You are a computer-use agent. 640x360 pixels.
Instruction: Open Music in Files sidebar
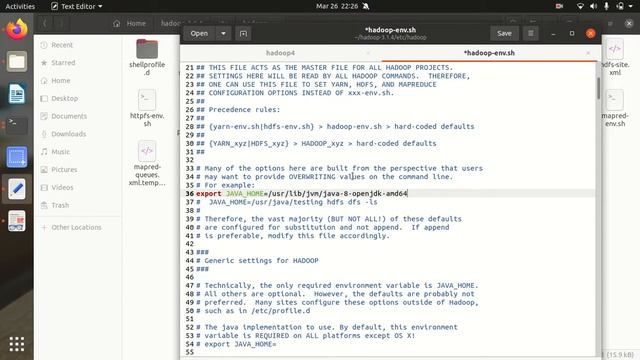78,152
